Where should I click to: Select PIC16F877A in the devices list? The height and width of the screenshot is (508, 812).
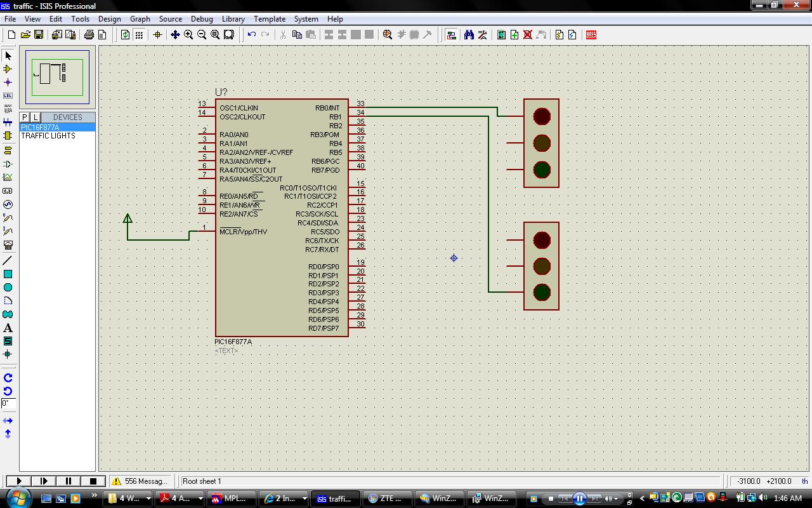coord(58,128)
